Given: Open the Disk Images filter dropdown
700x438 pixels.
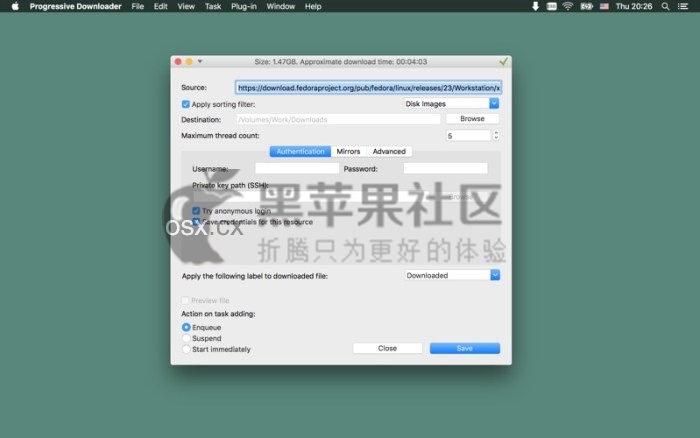Looking at the screenshot, I should click(451, 104).
